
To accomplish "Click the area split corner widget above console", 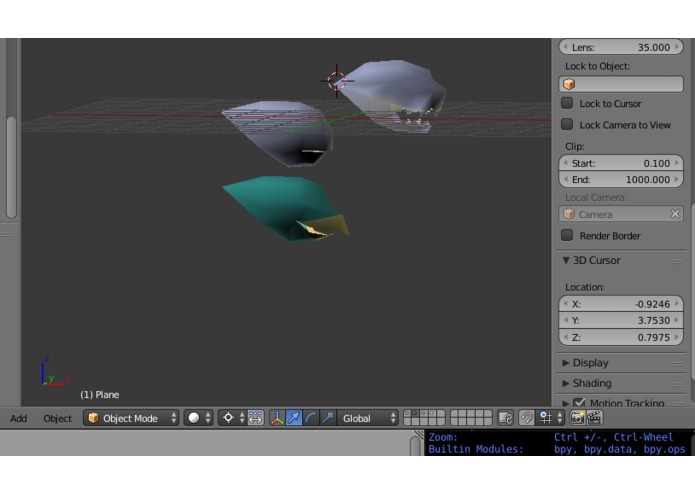I will click(x=418, y=434).
